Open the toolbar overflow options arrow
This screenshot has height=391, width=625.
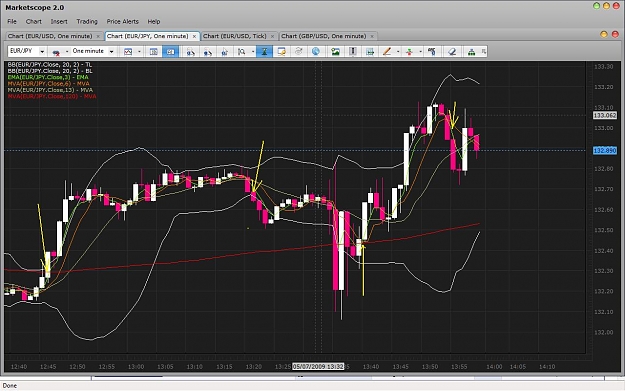(x=483, y=51)
